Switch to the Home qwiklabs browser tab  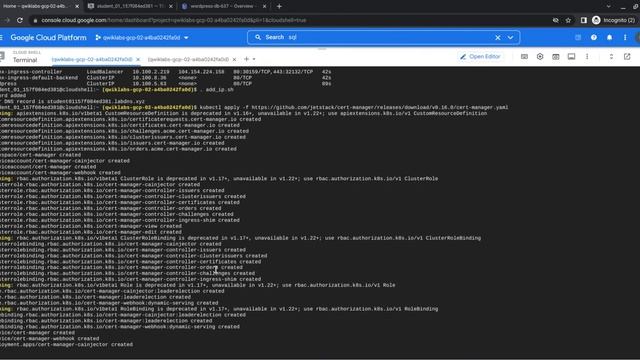coord(36,6)
